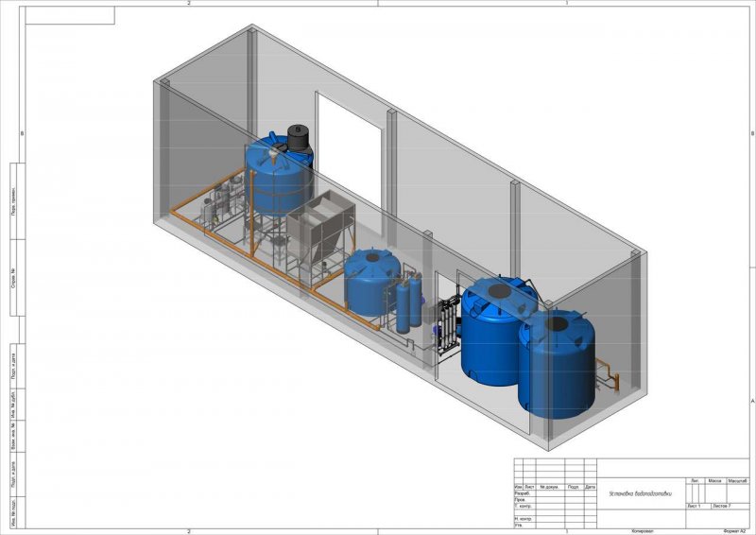The image size is (756, 535).
Task: Select the black mixer motor atop the tank
Action: tap(298, 138)
